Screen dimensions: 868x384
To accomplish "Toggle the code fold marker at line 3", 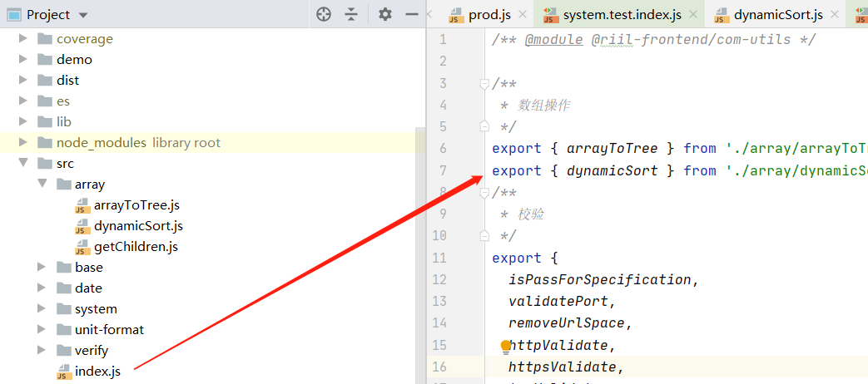I will tap(484, 83).
